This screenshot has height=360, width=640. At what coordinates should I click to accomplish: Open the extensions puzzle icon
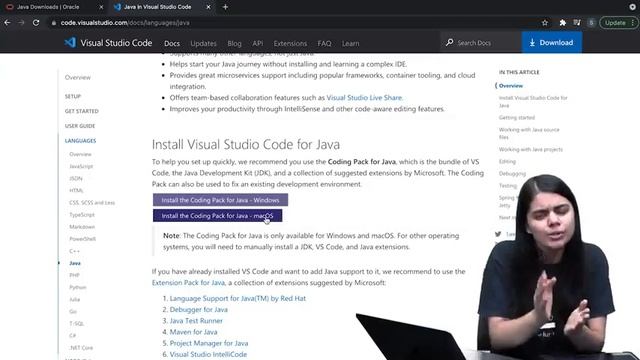[562, 23]
